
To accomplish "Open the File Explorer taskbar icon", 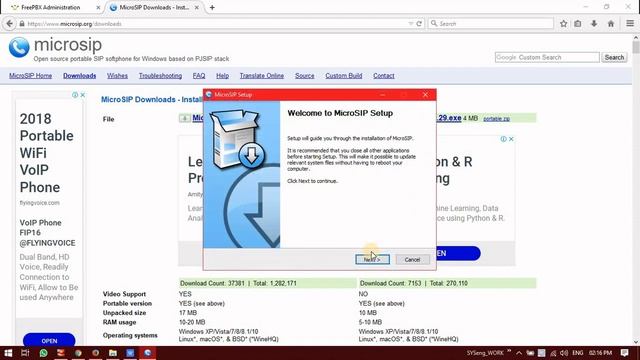I will (113, 353).
